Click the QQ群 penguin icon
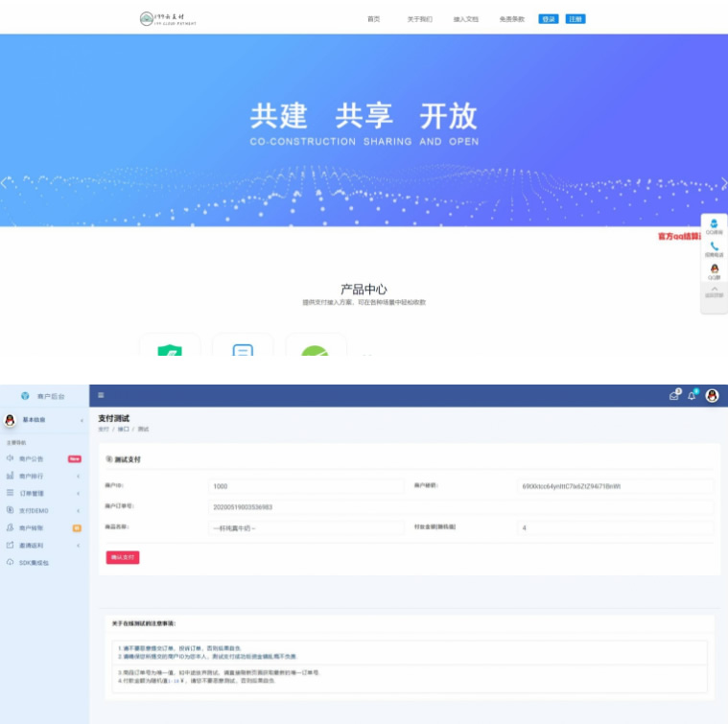The width and height of the screenshot is (728, 724). (x=714, y=269)
